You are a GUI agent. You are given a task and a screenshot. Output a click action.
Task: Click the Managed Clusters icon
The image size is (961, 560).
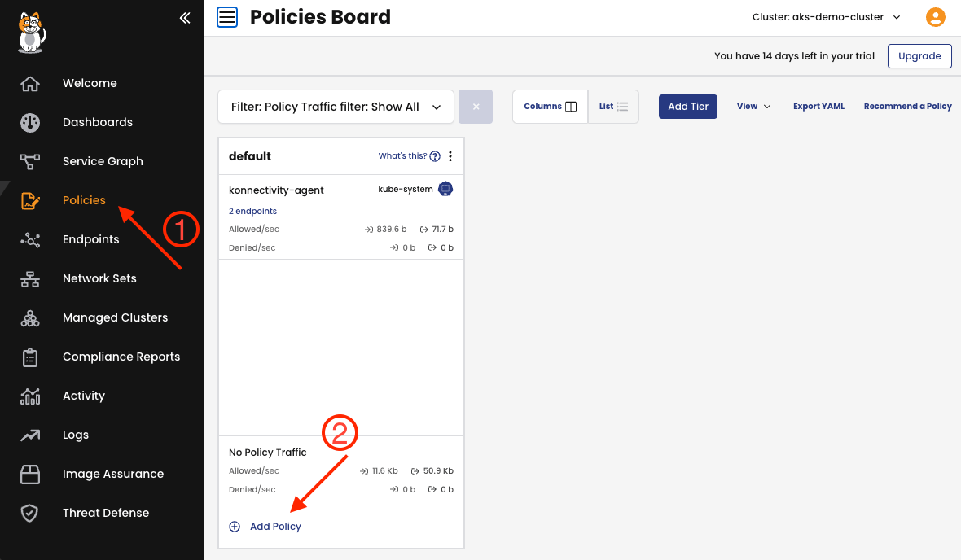[x=30, y=318]
